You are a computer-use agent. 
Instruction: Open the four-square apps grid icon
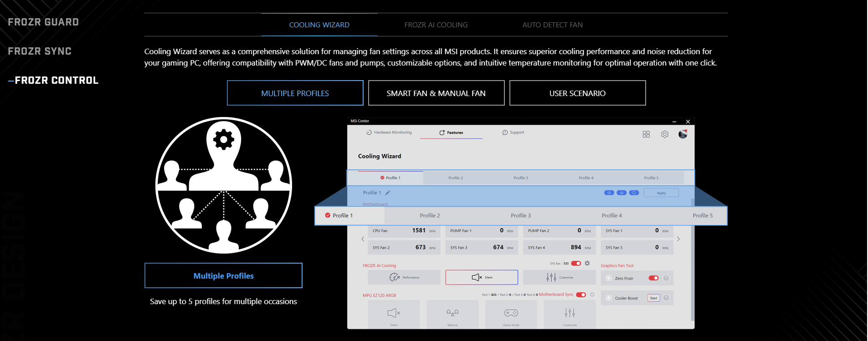tap(646, 134)
